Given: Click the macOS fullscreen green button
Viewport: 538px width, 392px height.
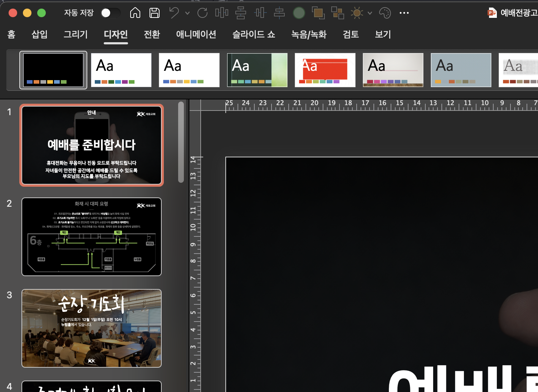Looking at the screenshot, I should (41, 13).
